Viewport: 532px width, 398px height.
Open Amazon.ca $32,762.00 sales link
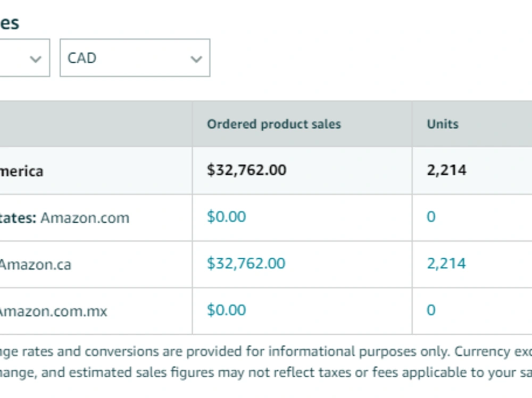(246, 264)
